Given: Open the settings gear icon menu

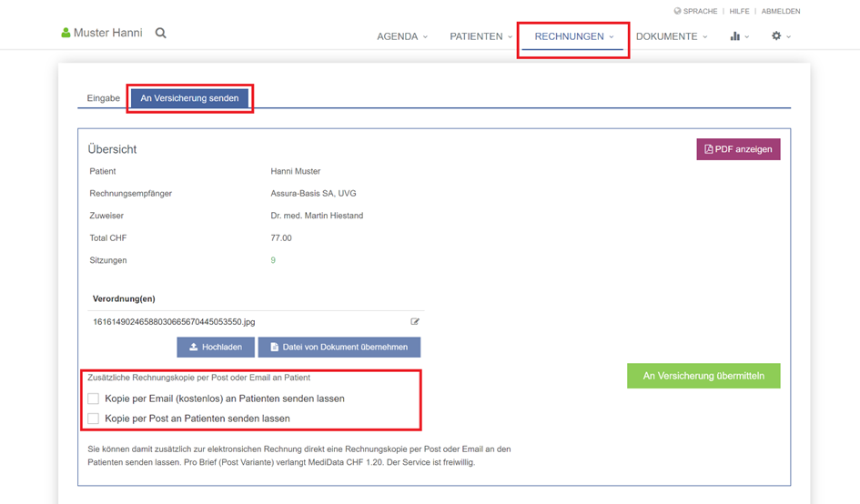Looking at the screenshot, I should [781, 36].
